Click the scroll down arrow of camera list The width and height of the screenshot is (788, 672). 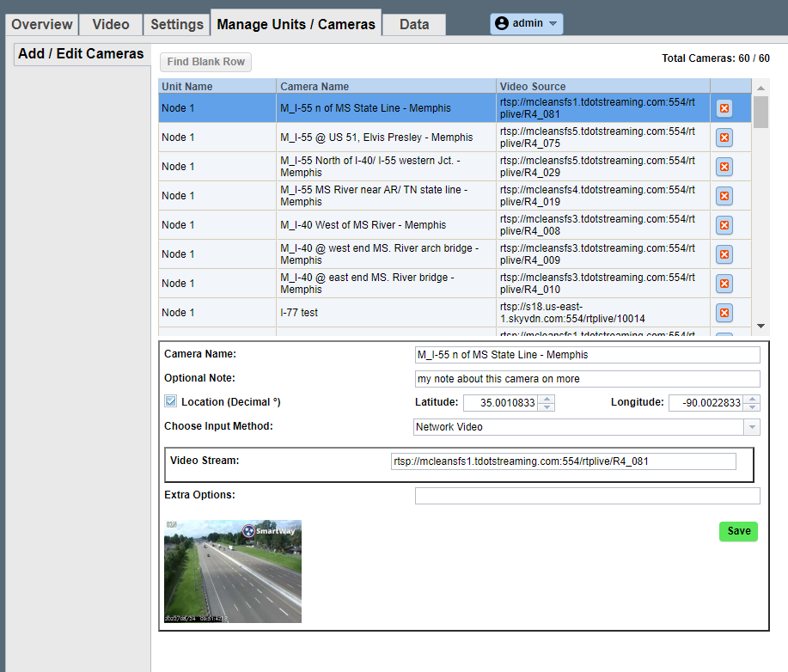click(x=761, y=327)
